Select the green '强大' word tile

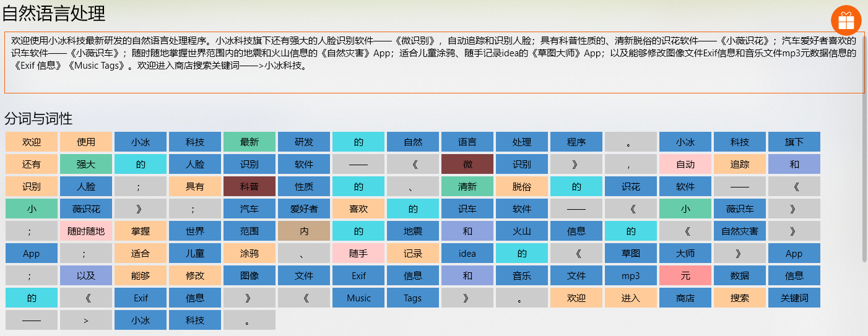tap(86, 164)
